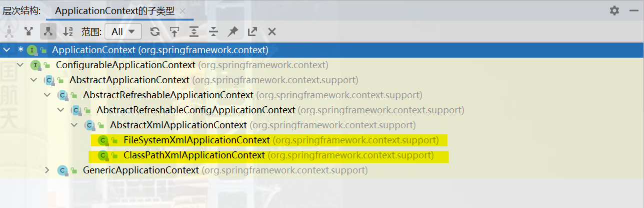Show the supertypes hierarchy view
644x208 pixels.
pyautogui.click(x=28, y=32)
